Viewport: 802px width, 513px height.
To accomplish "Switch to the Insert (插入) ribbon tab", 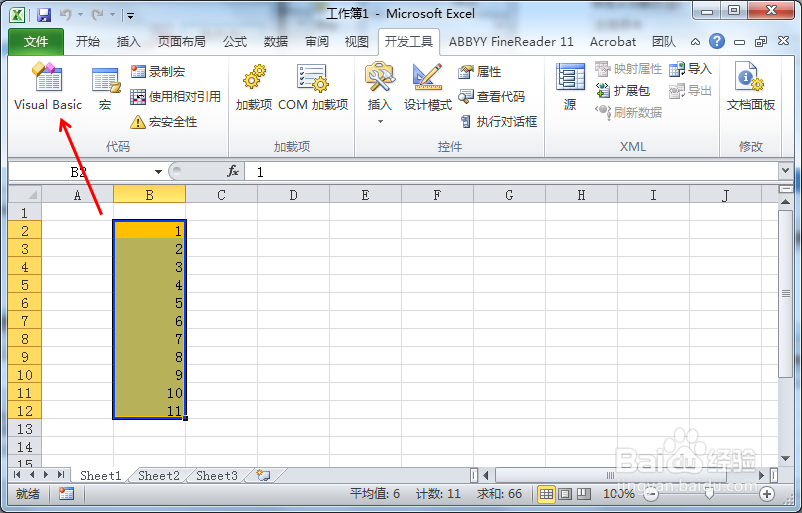I will 128,41.
